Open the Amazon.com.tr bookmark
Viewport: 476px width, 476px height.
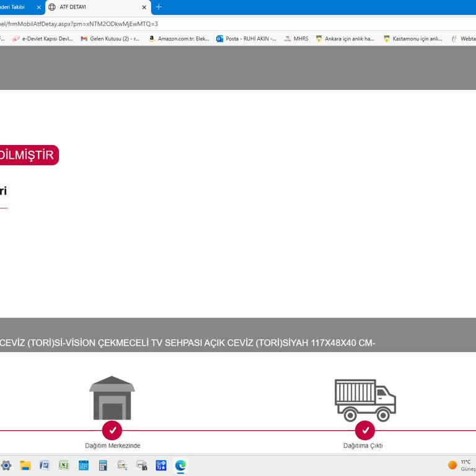tap(178, 38)
